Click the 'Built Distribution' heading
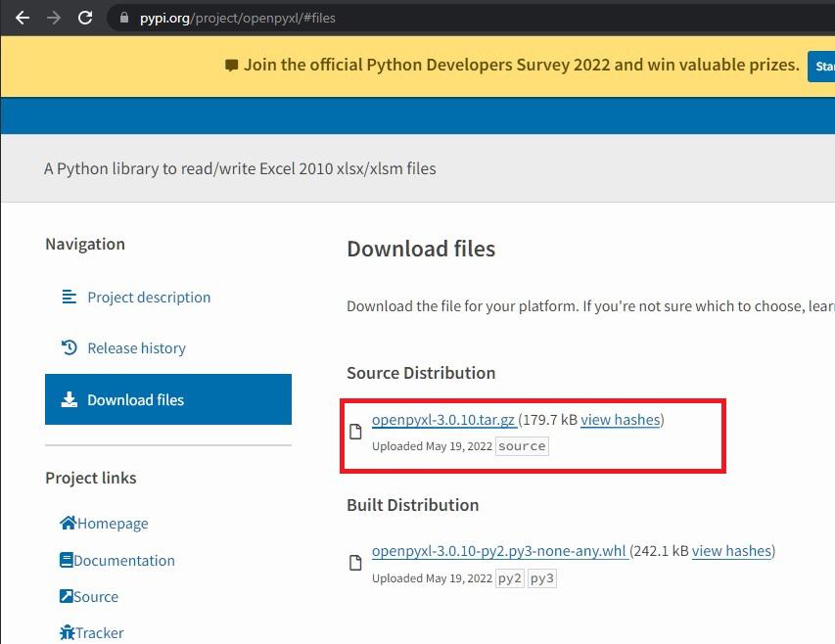This screenshot has height=644, width=835. 413,505
